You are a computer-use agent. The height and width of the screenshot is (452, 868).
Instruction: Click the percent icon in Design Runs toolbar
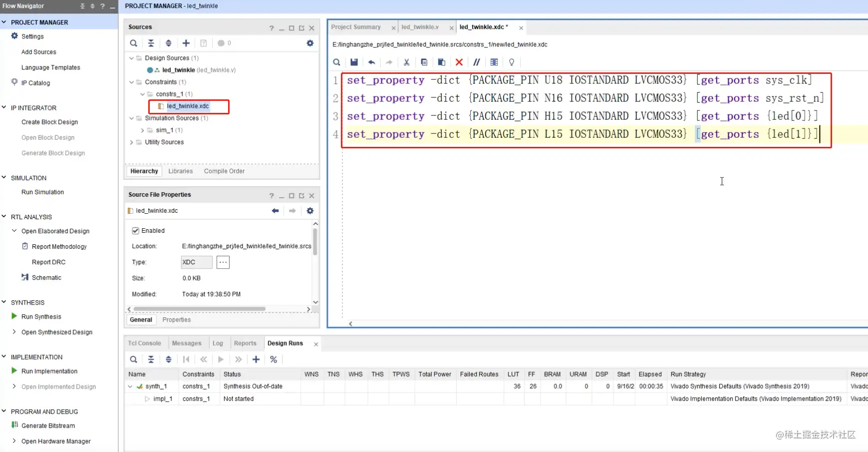tap(274, 360)
